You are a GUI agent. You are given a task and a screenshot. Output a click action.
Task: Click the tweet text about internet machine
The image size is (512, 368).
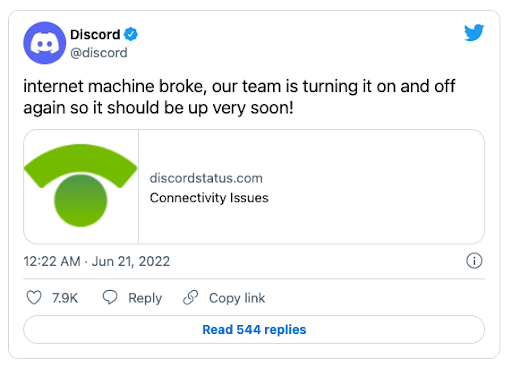(239, 97)
